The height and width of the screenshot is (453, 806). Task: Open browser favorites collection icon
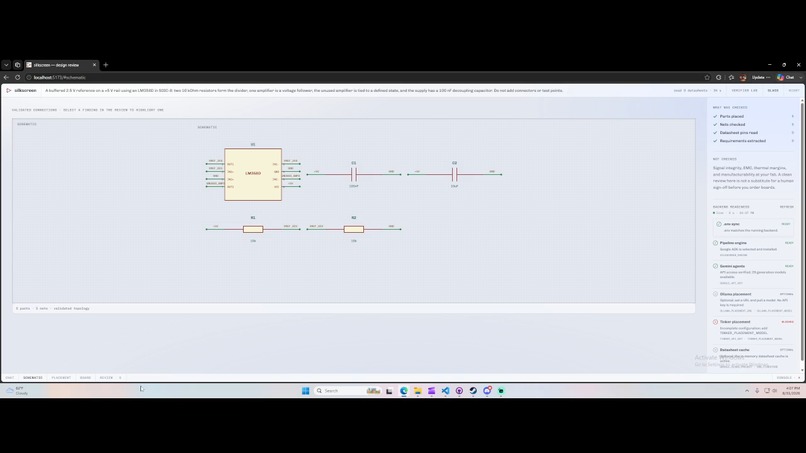731,77
